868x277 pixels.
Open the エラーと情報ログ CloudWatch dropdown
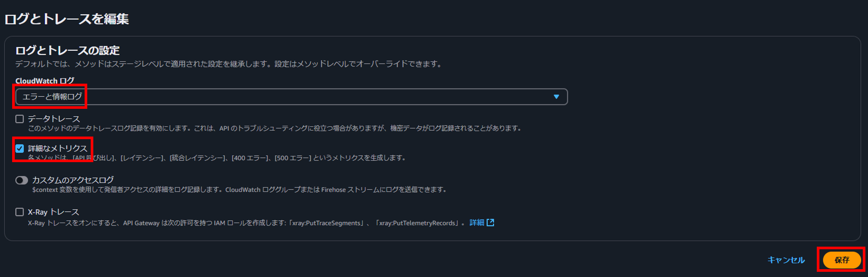coord(292,97)
